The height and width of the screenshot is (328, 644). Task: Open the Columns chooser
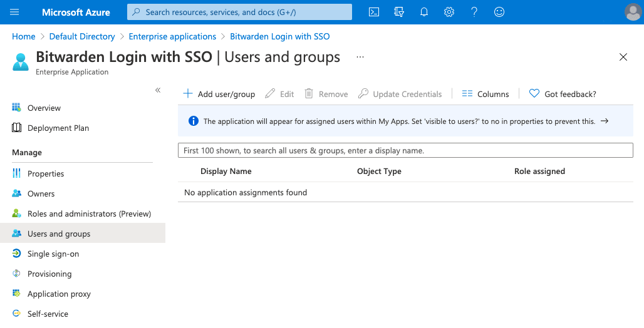pyautogui.click(x=486, y=94)
